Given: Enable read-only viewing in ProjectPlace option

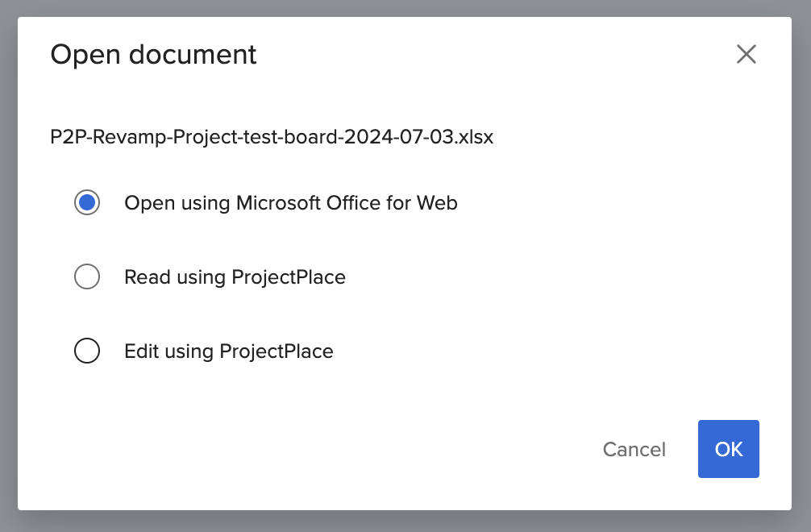Looking at the screenshot, I should tap(87, 277).
